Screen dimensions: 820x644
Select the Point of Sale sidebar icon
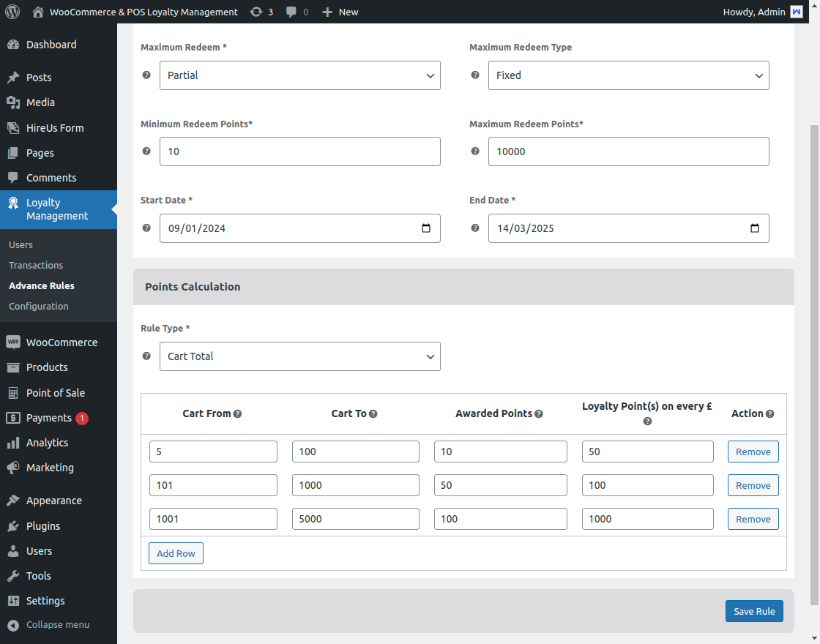[13, 393]
